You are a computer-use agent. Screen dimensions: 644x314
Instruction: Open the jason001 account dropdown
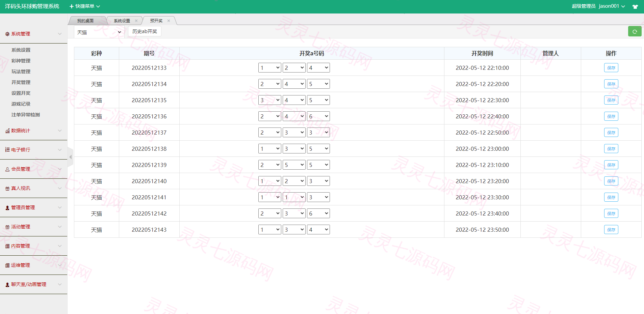pyautogui.click(x=612, y=6)
